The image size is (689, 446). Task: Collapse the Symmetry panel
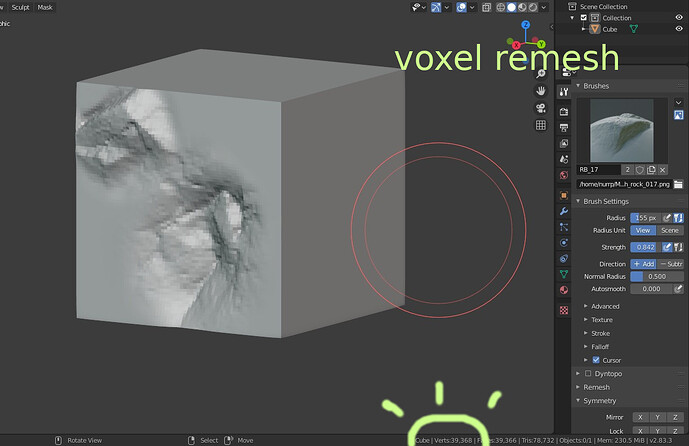(578, 401)
